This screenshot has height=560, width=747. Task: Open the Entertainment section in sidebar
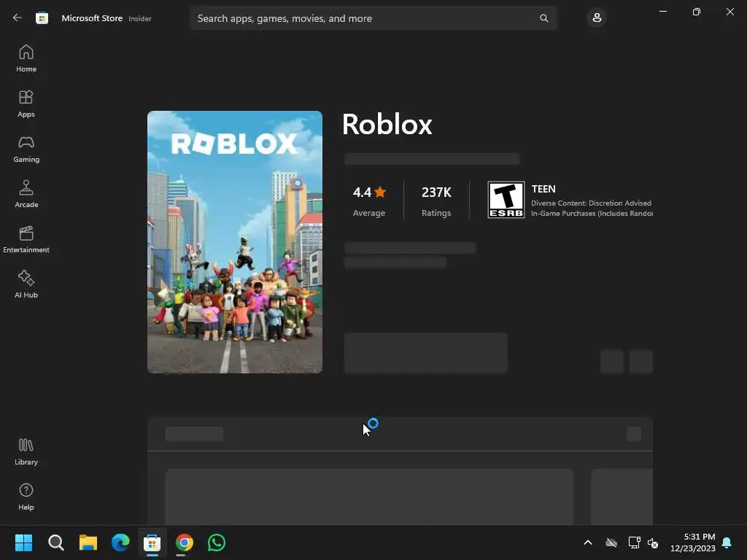point(26,239)
